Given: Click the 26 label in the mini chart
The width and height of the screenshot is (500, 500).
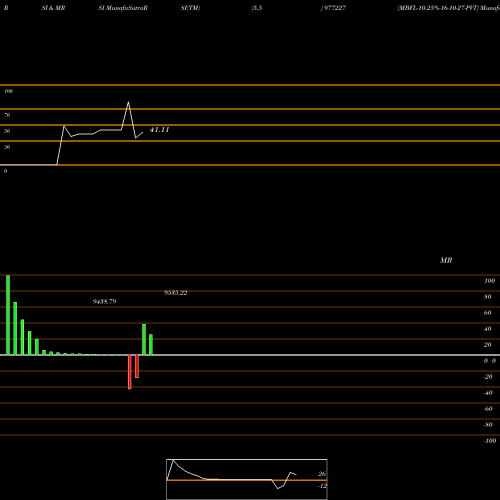Looking at the screenshot, I should click(x=322, y=474).
